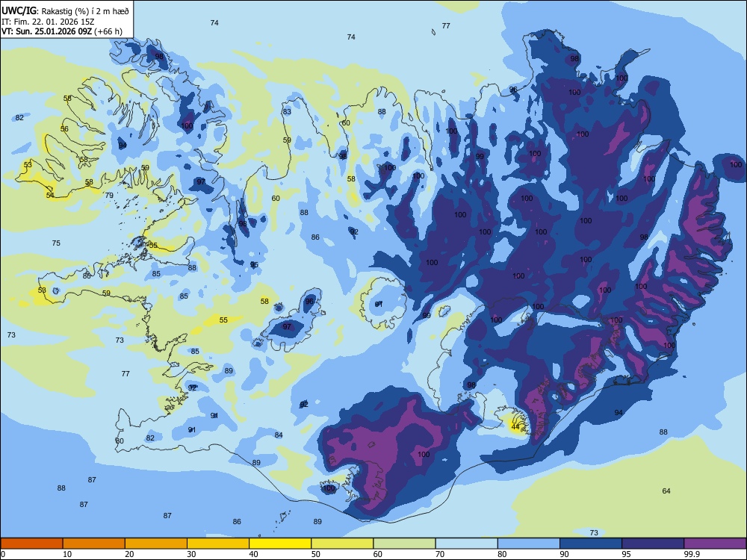Click the '50' legend scale label

[316, 554]
